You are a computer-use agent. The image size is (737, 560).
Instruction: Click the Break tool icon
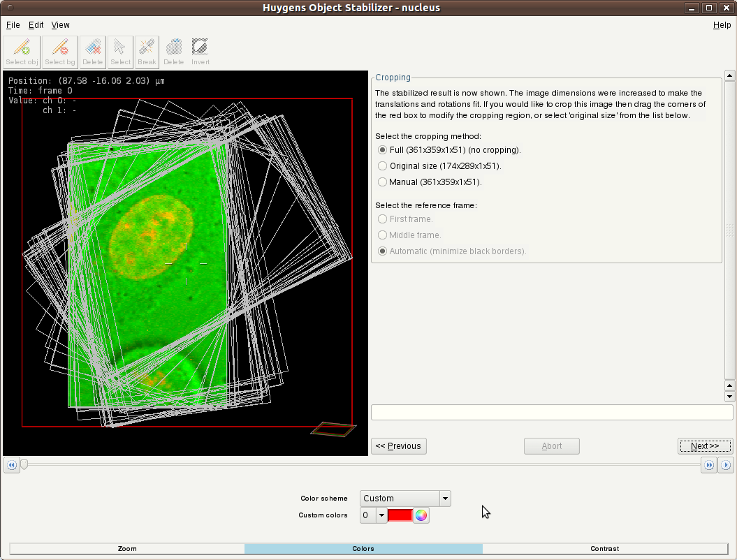pyautogui.click(x=147, y=52)
